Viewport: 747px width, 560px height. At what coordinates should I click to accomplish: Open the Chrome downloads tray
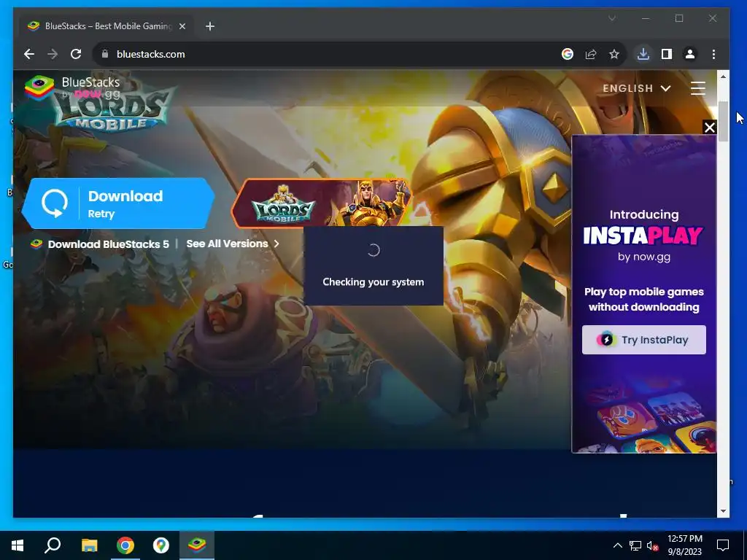643,54
